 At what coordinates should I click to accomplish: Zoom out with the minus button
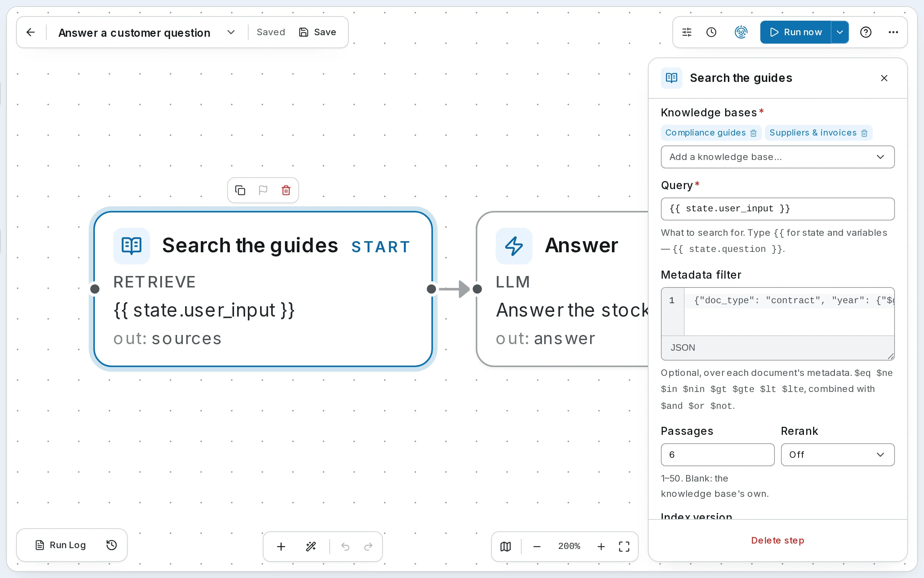tap(537, 547)
